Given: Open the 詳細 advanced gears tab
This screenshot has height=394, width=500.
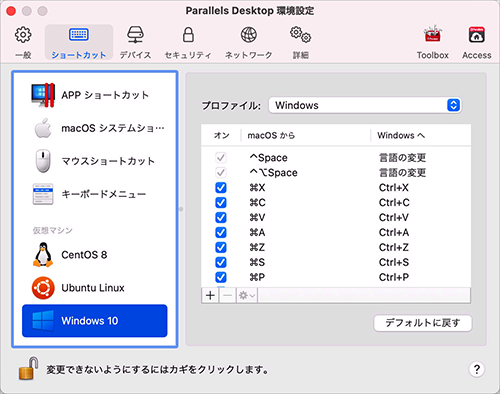Looking at the screenshot, I should click(x=300, y=43).
